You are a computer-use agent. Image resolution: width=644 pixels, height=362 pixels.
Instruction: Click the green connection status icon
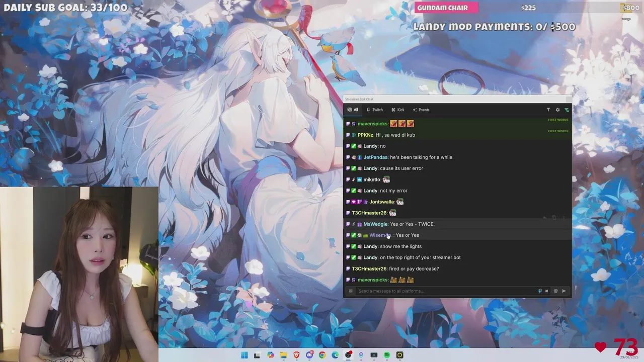(567, 110)
